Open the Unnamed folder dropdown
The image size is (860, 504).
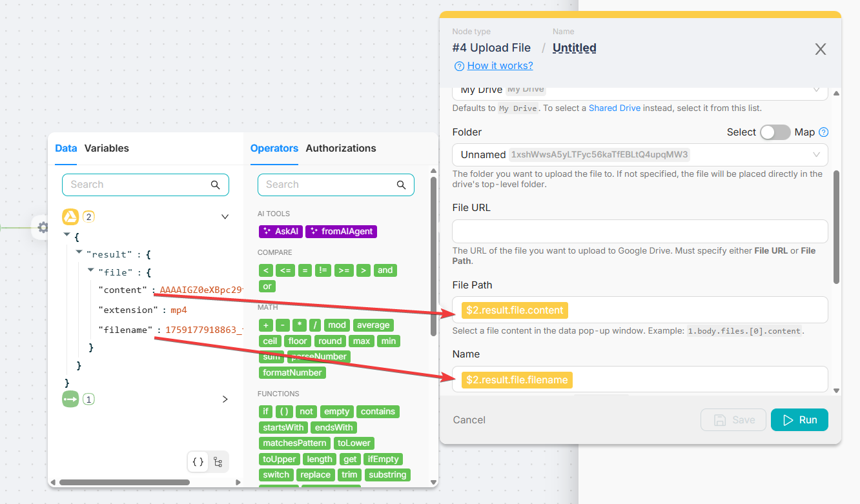(x=816, y=154)
